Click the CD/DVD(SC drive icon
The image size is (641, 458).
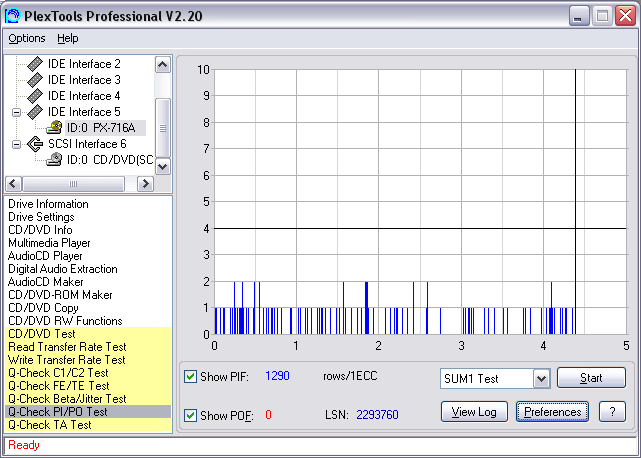coord(54,159)
